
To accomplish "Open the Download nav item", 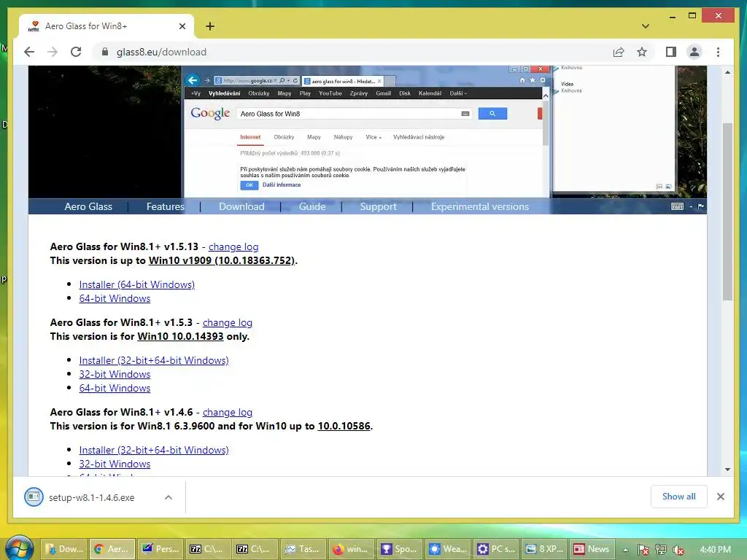I will 241,206.
